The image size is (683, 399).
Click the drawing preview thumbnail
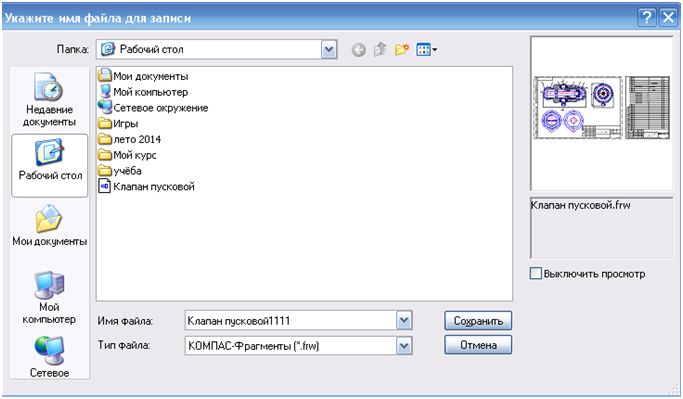[x=602, y=108]
